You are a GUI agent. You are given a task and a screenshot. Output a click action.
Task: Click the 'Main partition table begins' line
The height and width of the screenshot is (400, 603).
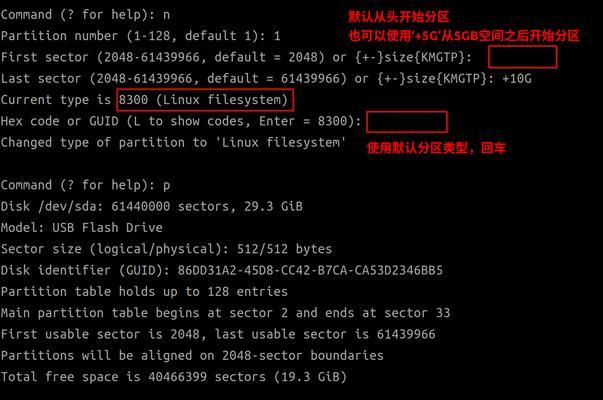click(x=225, y=313)
